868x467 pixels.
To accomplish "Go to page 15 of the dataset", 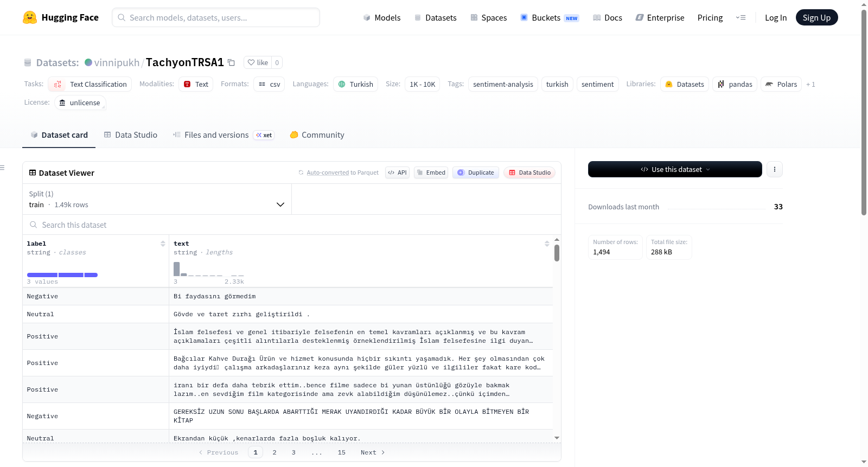I will click(342, 452).
